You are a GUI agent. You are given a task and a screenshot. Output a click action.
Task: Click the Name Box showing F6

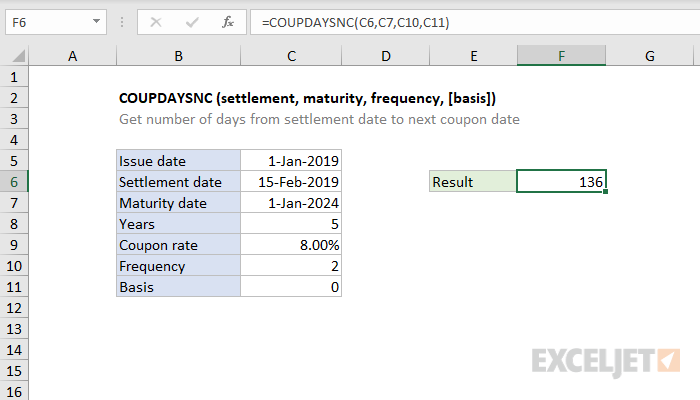pos(56,22)
